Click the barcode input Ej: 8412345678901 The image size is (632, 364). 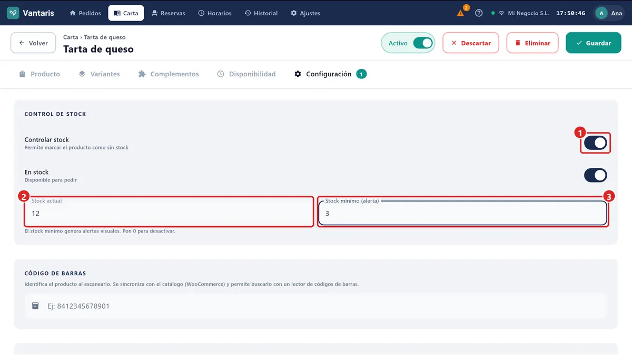click(x=316, y=306)
